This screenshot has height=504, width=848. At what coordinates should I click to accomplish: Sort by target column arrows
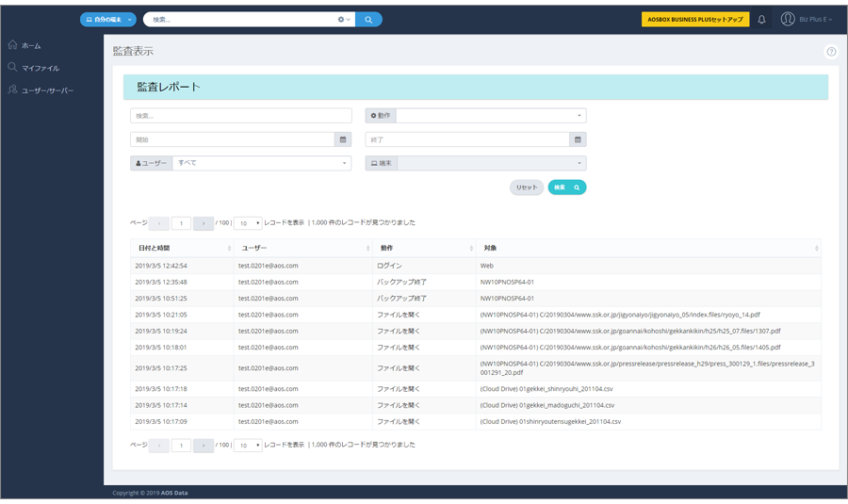tap(816, 248)
